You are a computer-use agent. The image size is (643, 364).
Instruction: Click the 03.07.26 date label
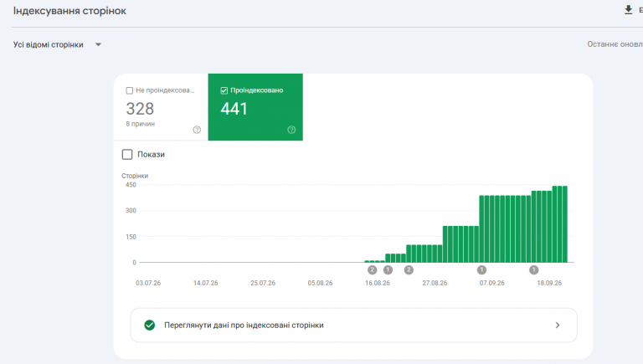coord(148,283)
